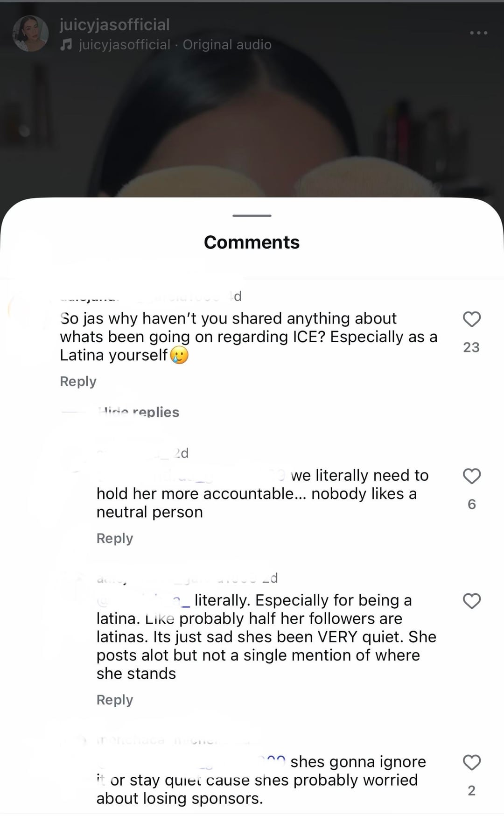This screenshot has height=816, width=504.
Task: Tap the Comments header title
Action: [x=252, y=242]
